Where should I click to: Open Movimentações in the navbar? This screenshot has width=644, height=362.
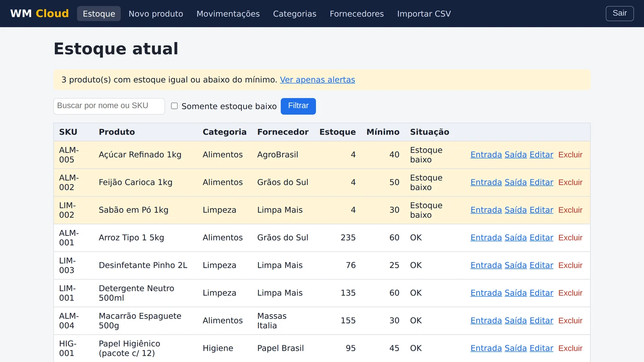point(228,14)
